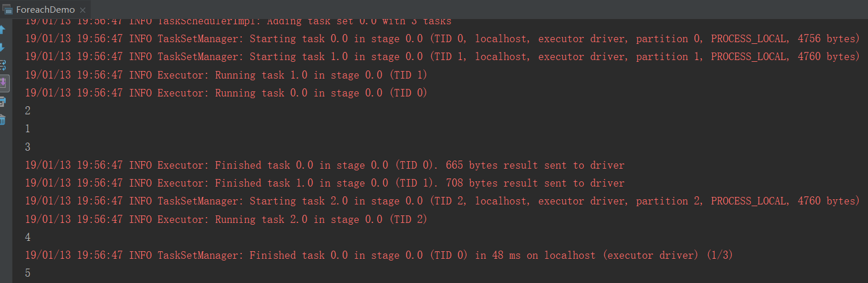Toggle soft-wrap for console output

tap(2, 65)
